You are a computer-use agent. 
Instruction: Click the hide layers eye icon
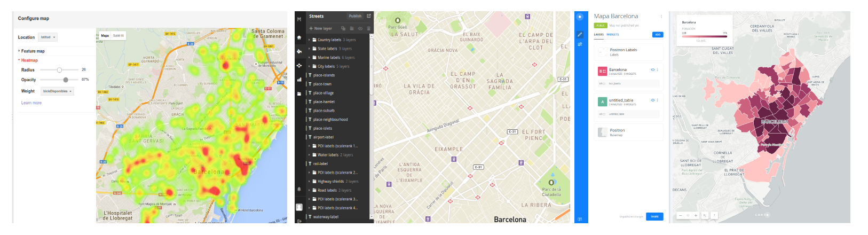click(360, 28)
